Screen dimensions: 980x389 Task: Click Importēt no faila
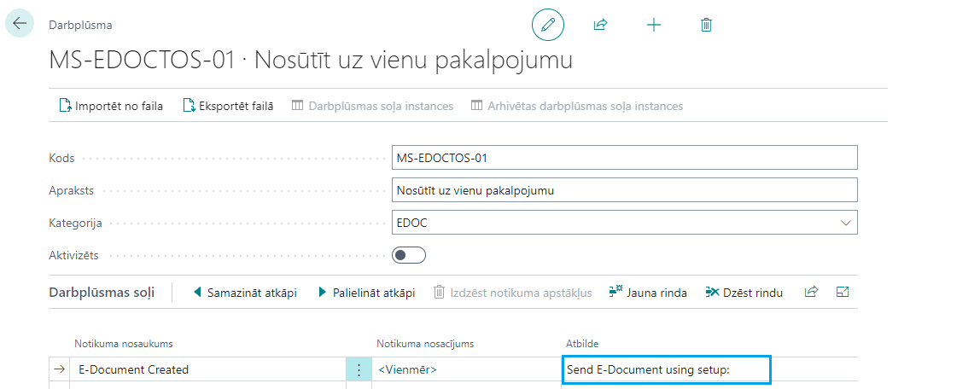coord(110,106)
